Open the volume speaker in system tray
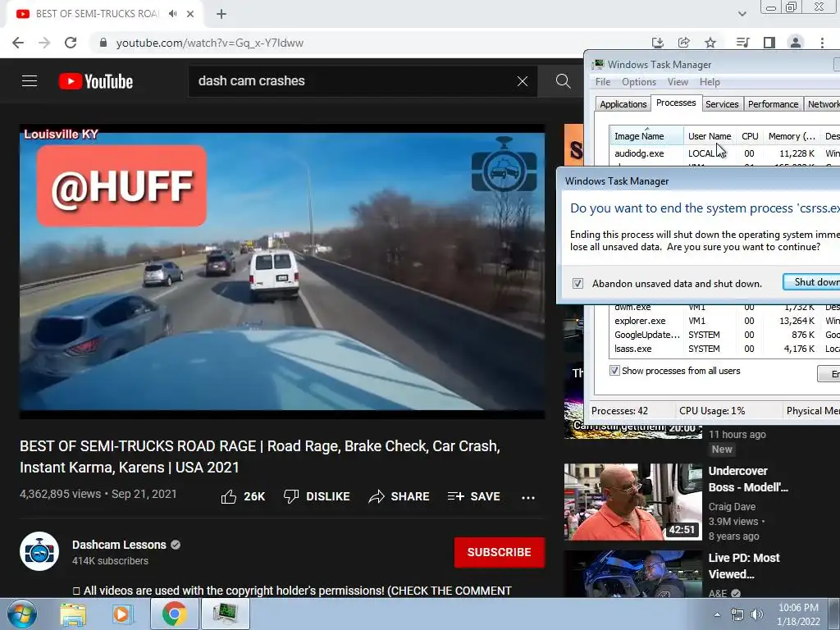Screen dimensions: 840x630 click(x=757, y=615)
